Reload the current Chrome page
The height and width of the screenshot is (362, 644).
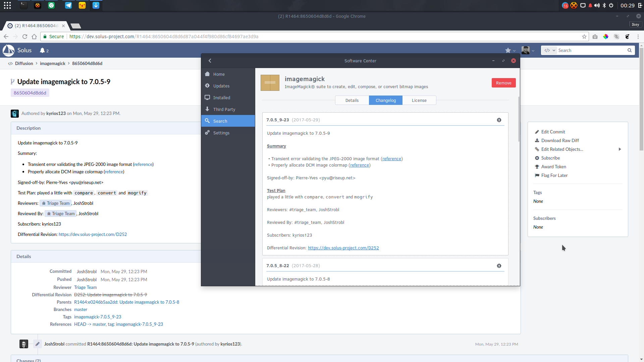[x=24, y=37]
